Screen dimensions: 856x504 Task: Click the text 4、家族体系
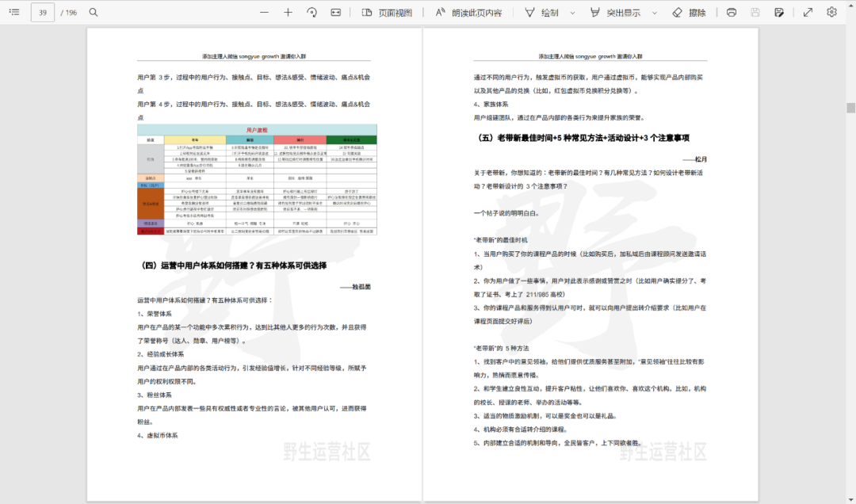(x=491, y=105)
